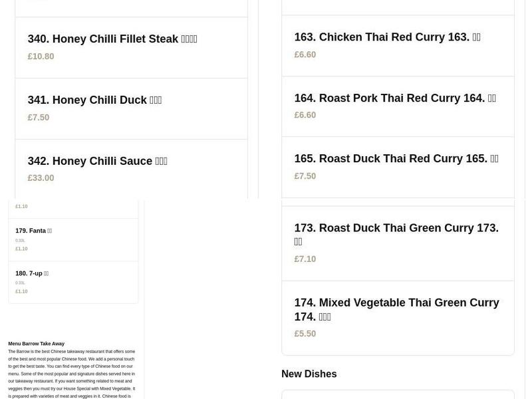Click the £5.50 price of Mixed Vegetable Green Curry
The width and height of the screenshot is (532, 399).
point(305,333)
